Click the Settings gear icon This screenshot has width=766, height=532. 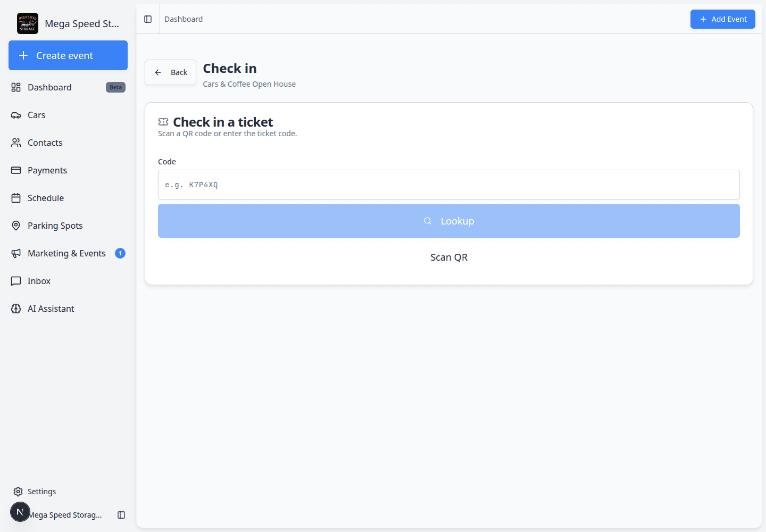click(x=18, y=492)
